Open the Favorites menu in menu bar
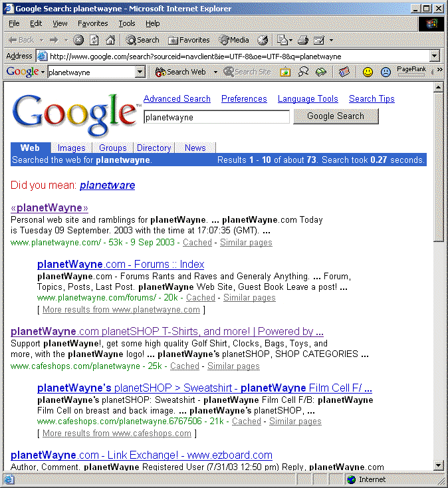Viewport: 448px width, 488px height. [x=92, y=23]
